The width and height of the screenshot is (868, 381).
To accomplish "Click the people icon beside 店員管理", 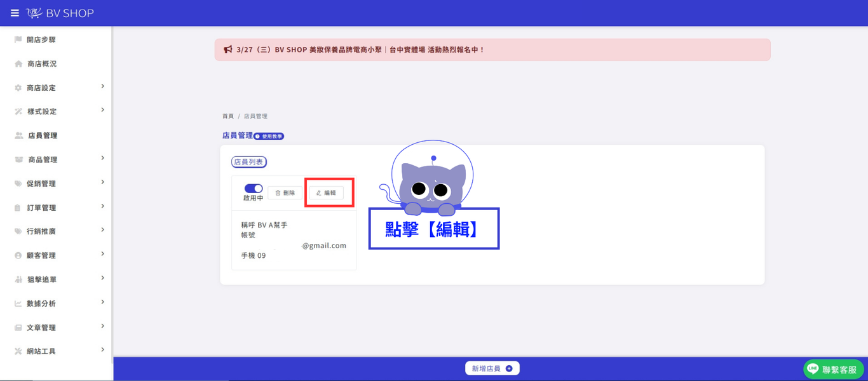I will click(19, 136).
